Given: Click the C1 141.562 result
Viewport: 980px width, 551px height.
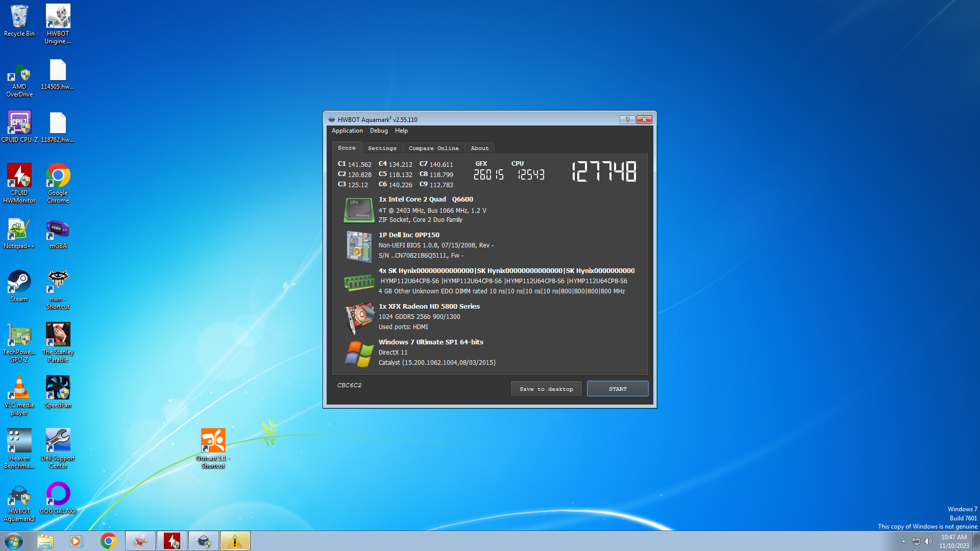Looking at the screenshot, I should [x=354, y=164].
